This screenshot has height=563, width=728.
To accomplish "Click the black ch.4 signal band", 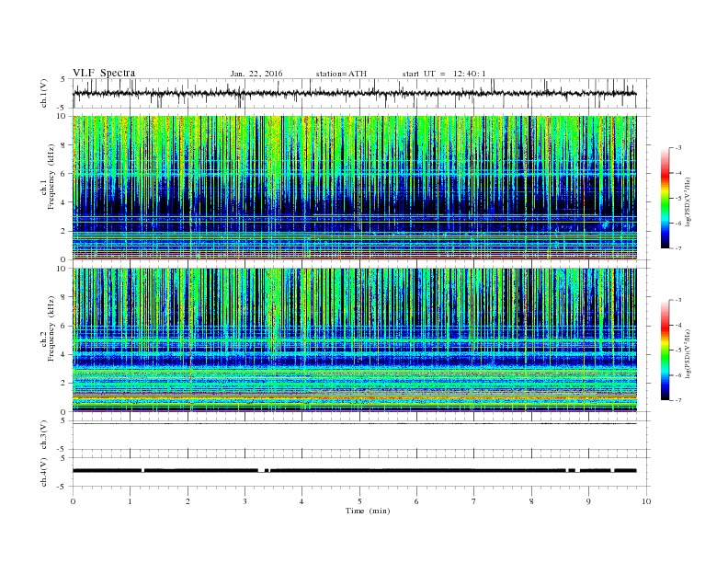I will (x=355, y=471).
